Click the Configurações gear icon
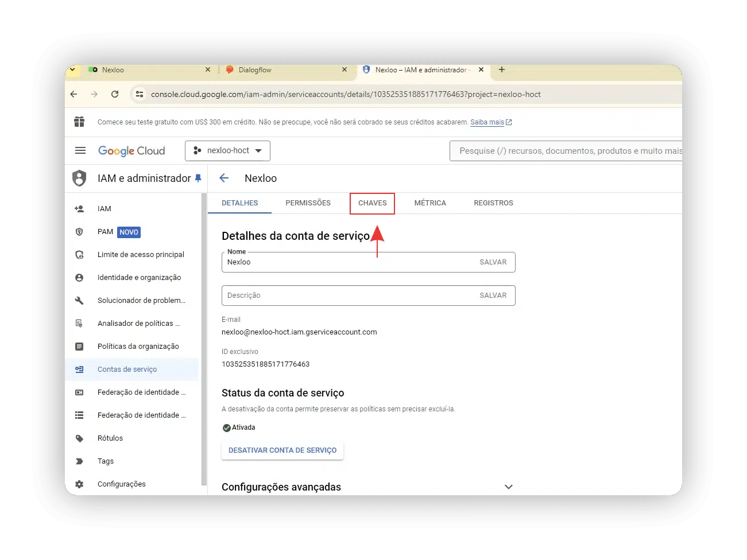 click(79, 484)
